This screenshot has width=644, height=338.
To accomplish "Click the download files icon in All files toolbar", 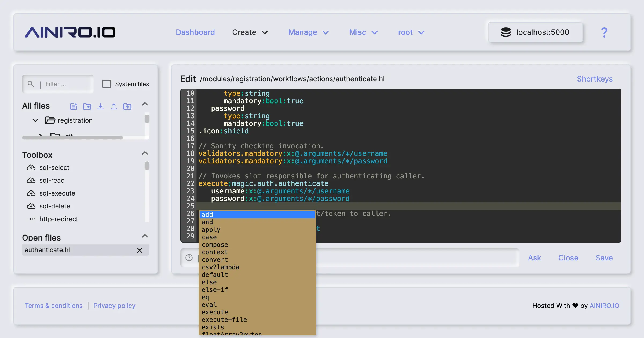I will click(100, 106).
